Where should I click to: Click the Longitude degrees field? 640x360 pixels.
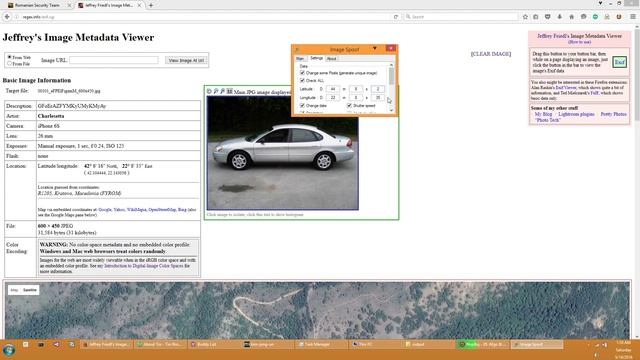(x=333, y=98)
